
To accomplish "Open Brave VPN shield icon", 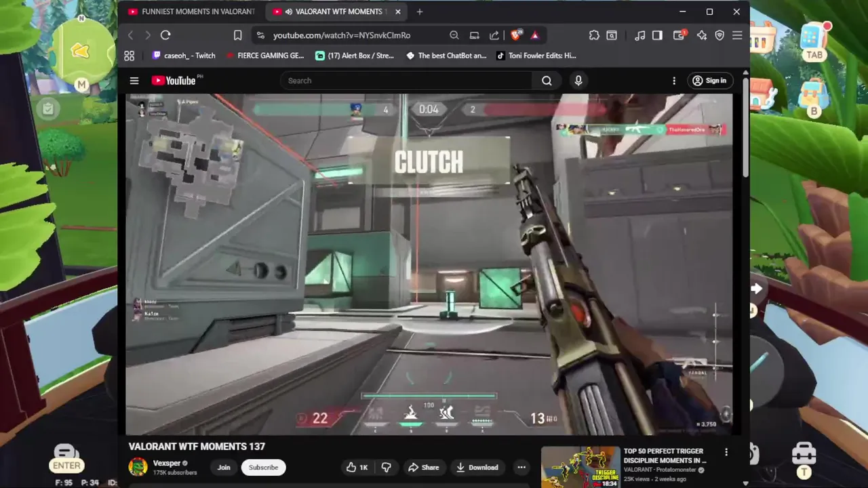I will tap(719, 35).
